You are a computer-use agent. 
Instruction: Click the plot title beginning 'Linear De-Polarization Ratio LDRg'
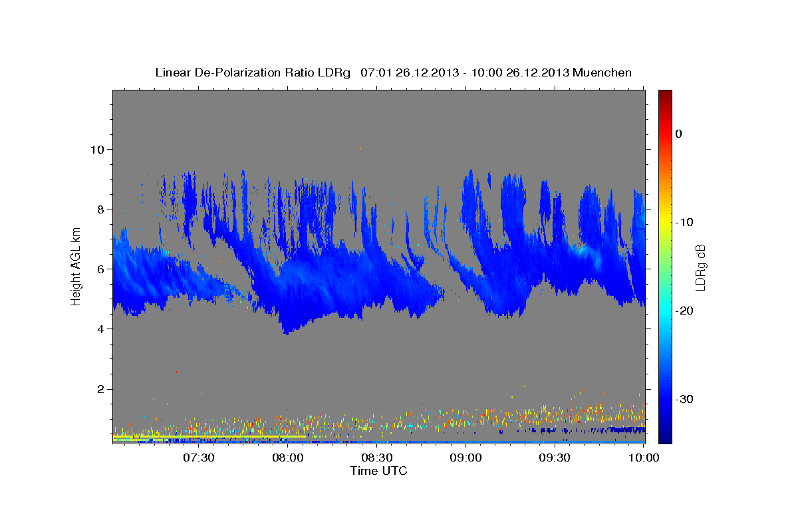click(393, 72)
